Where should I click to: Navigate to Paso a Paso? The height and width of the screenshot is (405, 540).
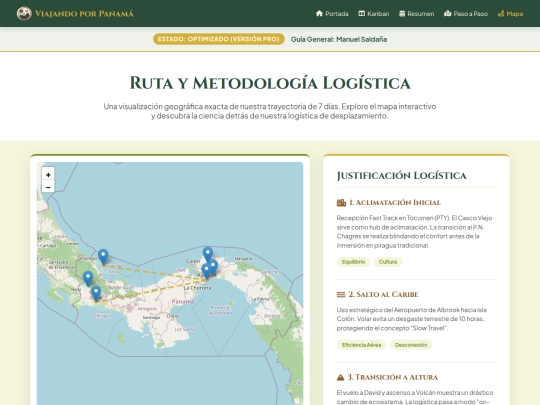[x=466, y=14]
